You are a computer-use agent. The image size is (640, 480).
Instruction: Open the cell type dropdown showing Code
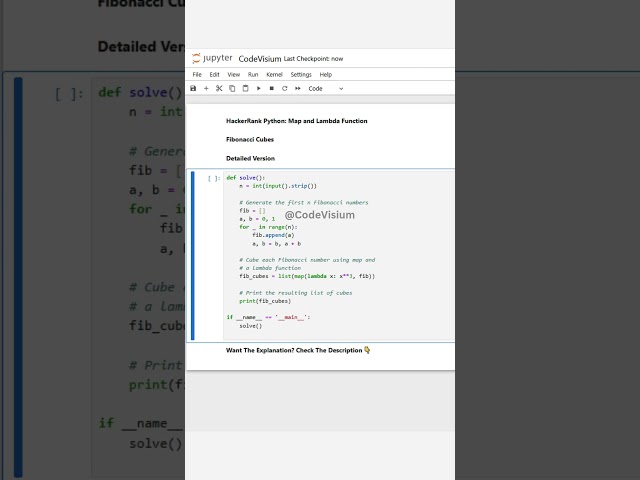point(326,89)
